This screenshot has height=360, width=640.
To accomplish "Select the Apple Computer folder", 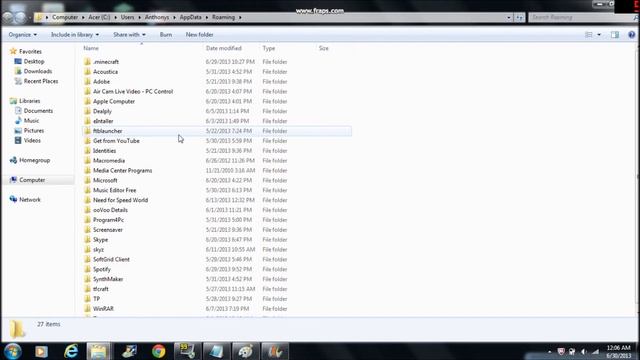I will click(114, 101).
